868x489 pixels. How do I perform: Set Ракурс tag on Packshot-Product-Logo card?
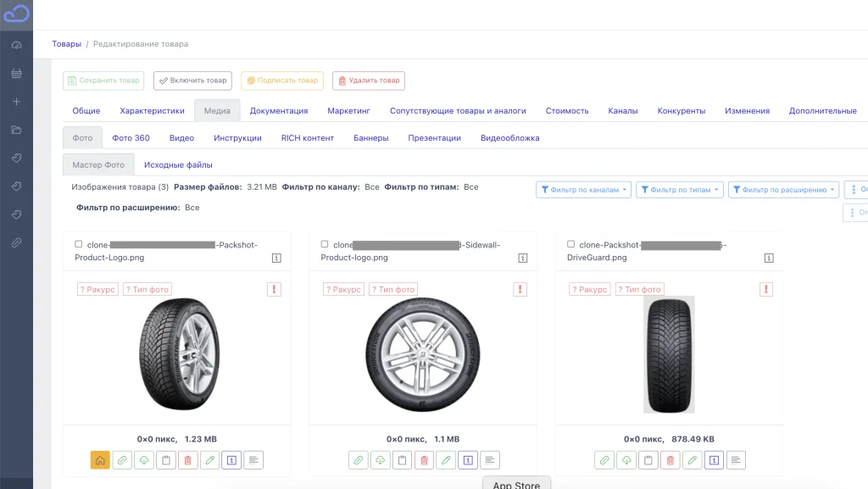tap(97, 289)
